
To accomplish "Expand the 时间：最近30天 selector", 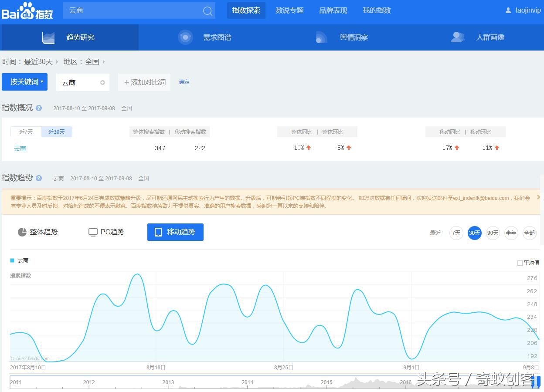I will 31,62.
